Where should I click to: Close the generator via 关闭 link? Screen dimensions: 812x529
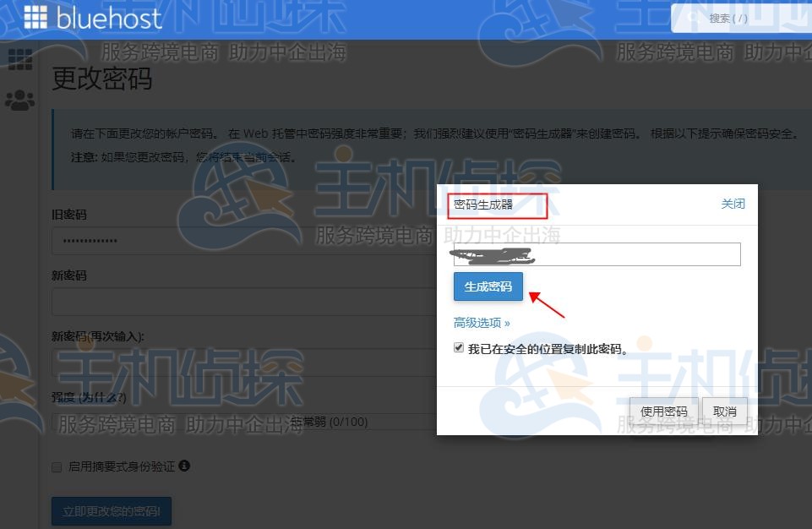coord(733,204)
